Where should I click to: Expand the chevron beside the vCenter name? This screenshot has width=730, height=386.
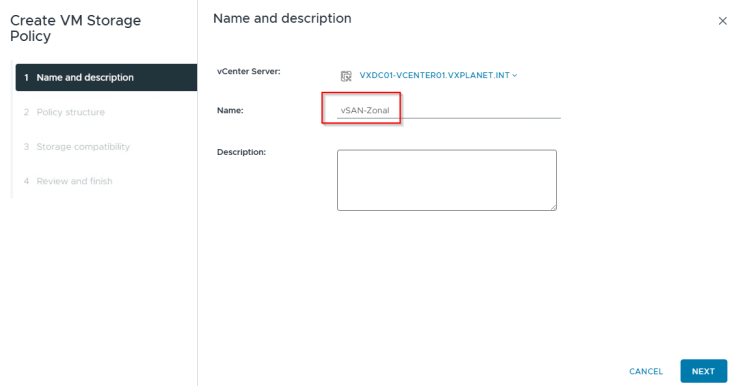coord(514,75)
